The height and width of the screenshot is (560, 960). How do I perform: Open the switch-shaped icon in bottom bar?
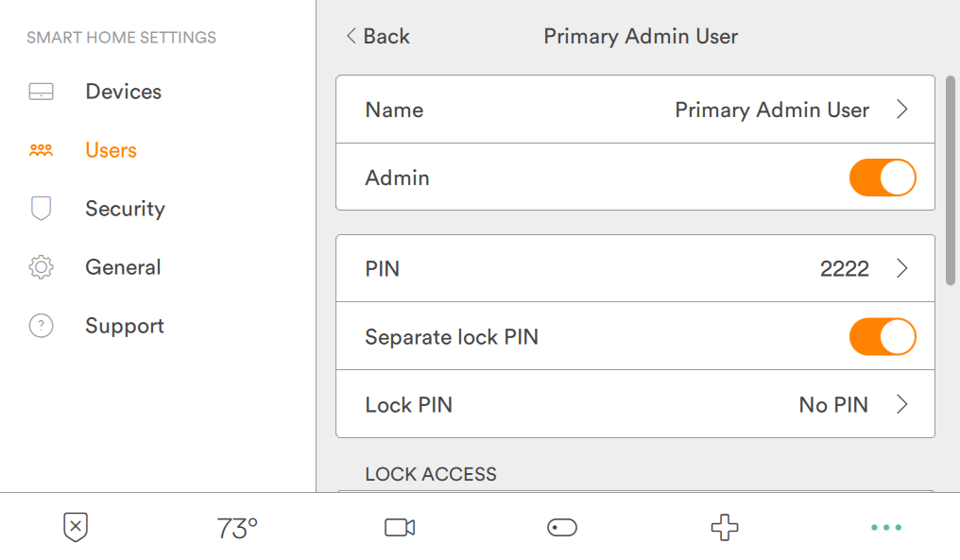[562, 527]
